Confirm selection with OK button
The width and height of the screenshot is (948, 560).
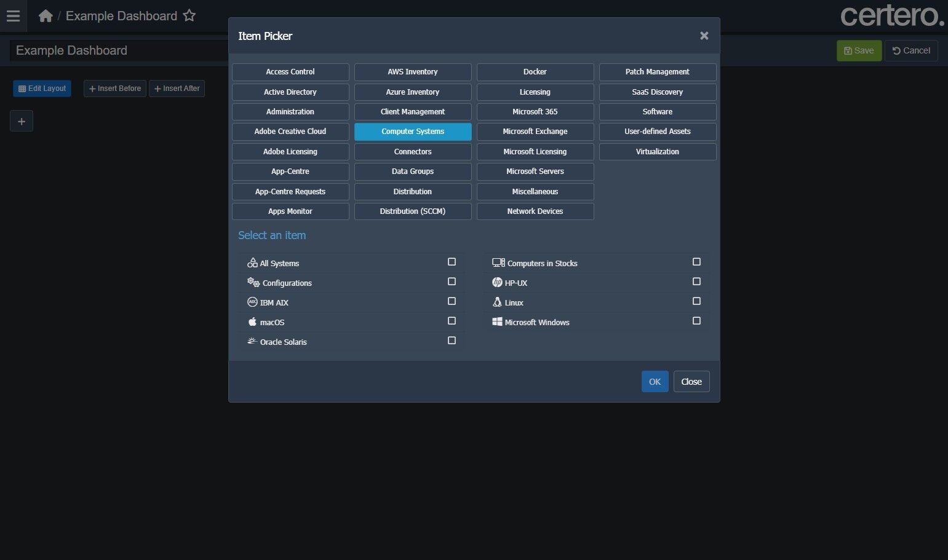(655, 382)
